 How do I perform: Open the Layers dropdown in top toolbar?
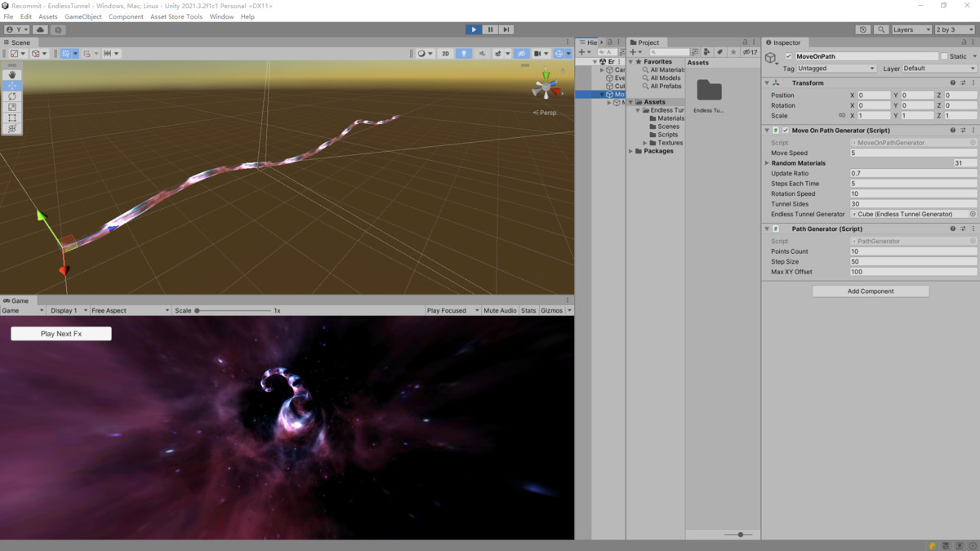pos(911,29)
